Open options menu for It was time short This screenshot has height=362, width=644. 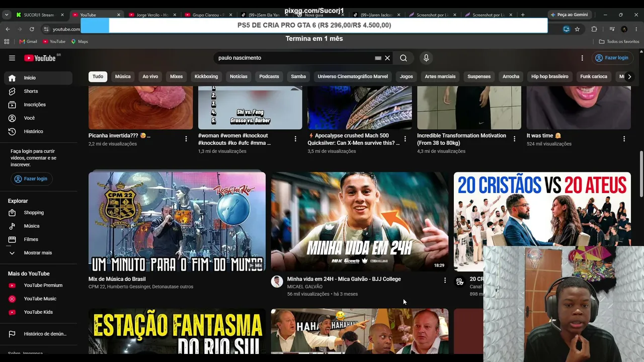click(x=624, y=139)
